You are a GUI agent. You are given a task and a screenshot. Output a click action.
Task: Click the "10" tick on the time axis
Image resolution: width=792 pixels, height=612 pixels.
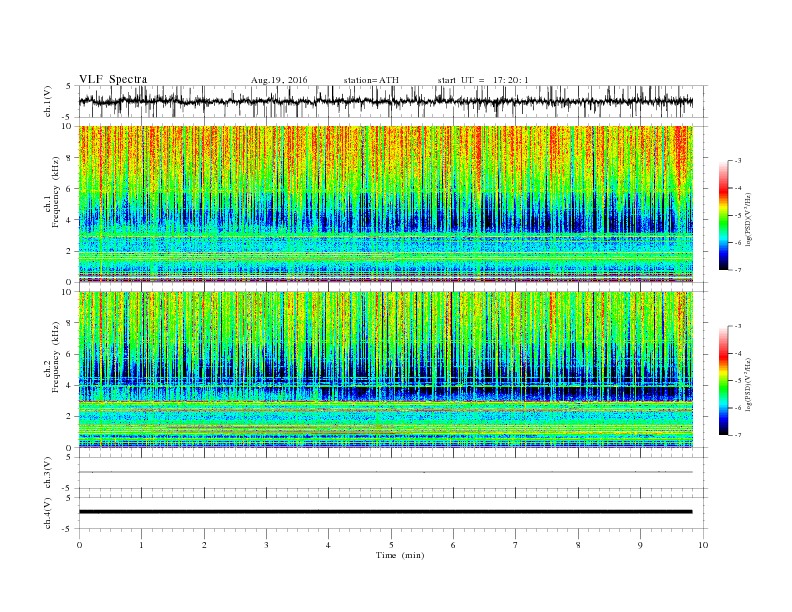point(703,545)
